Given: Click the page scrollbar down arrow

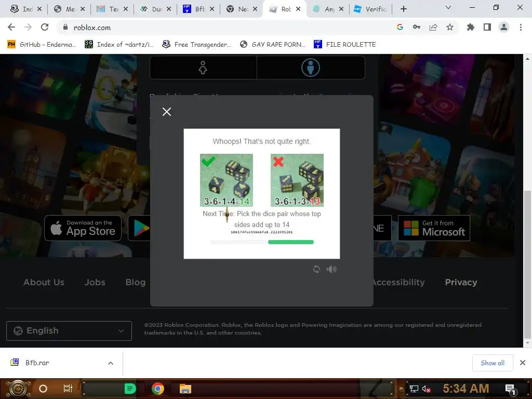Looking at the screenshot, I should pyautogui.click(x=527, y=343).
